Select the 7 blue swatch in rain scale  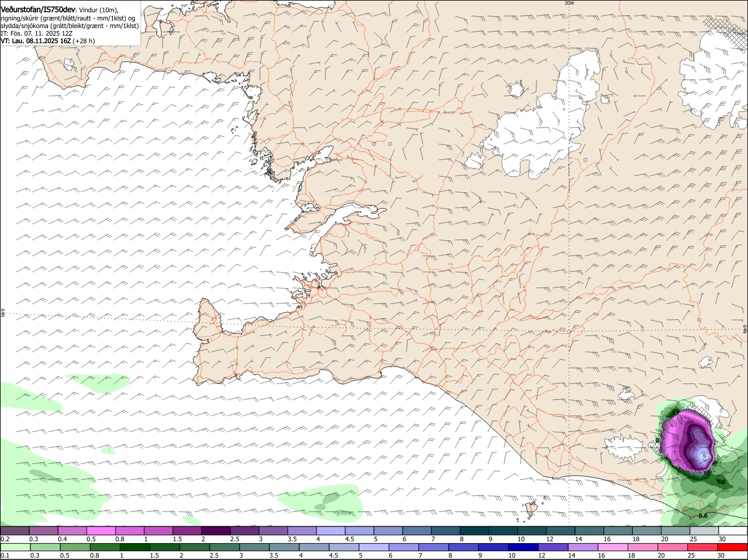pyautogui.click(x=432, y=547)
